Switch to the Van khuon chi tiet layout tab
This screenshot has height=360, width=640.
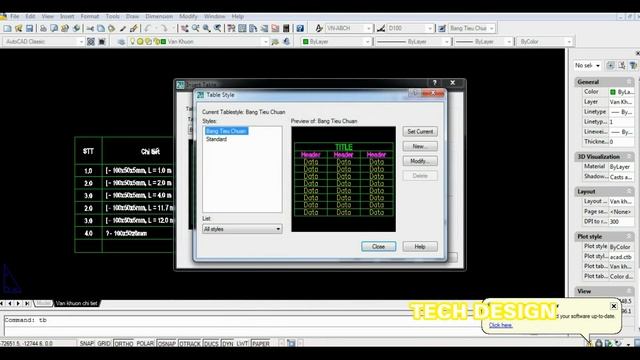click(76, 303)
